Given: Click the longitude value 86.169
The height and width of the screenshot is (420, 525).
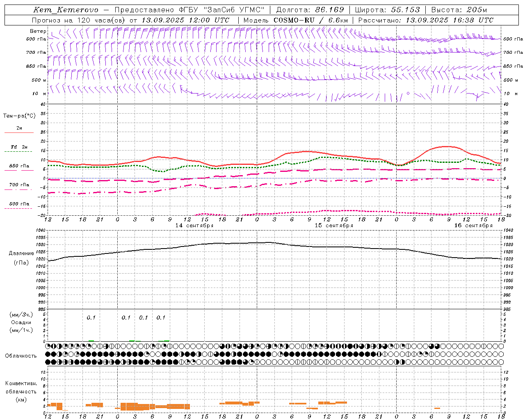Looking at the screenshot, I should coord(329,10).
